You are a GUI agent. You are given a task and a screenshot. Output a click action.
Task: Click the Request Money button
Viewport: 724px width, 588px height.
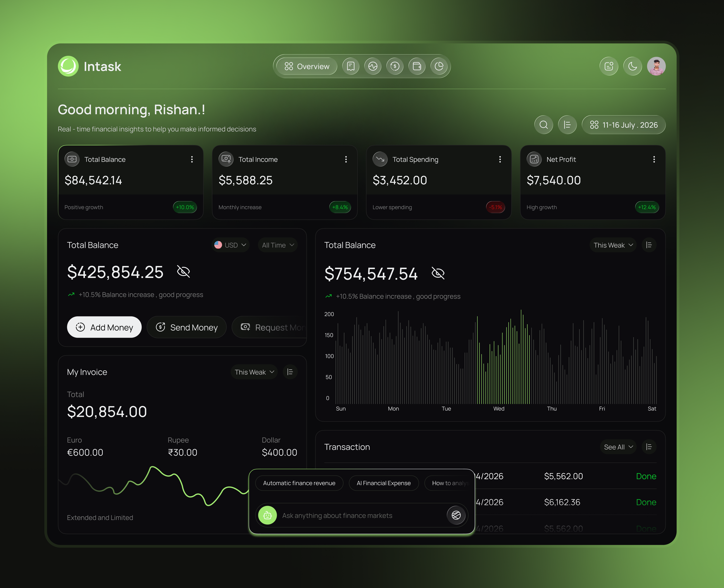pos(269,327)
